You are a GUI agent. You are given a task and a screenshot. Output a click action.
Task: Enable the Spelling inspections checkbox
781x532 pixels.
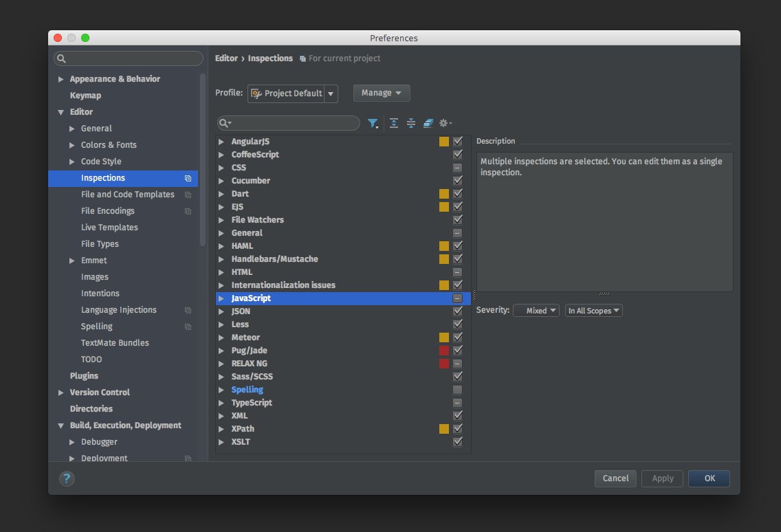point(458,390)
